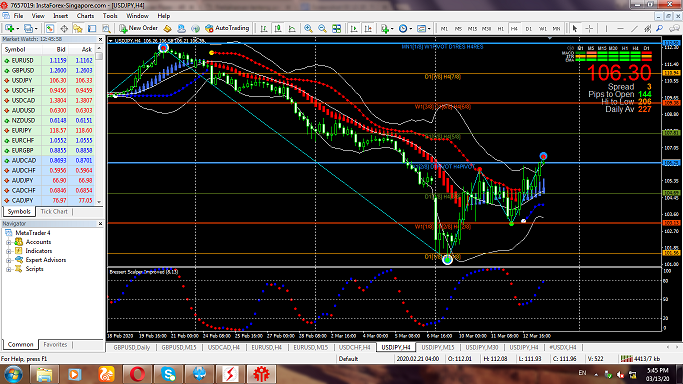Select EURUSD row in Market Watch
This screenshot has width=683, height=384.
pos(48,61)
